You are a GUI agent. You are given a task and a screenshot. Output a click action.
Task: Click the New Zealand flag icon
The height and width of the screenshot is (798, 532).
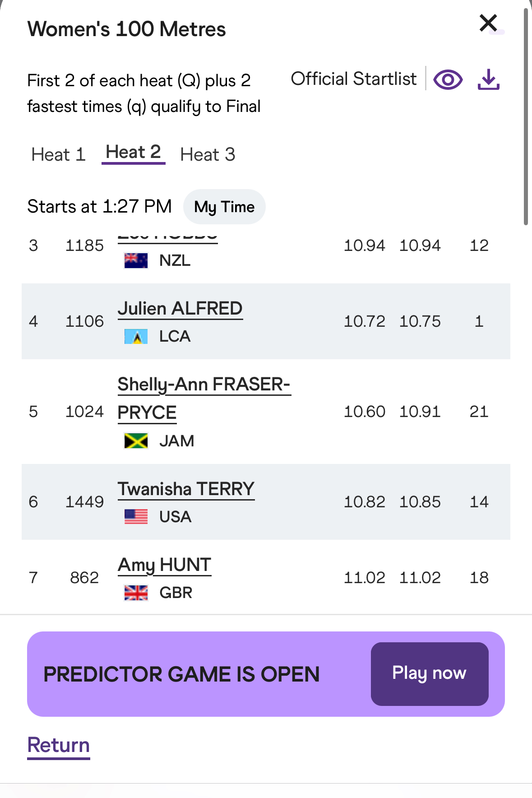(x=136, y=260)
